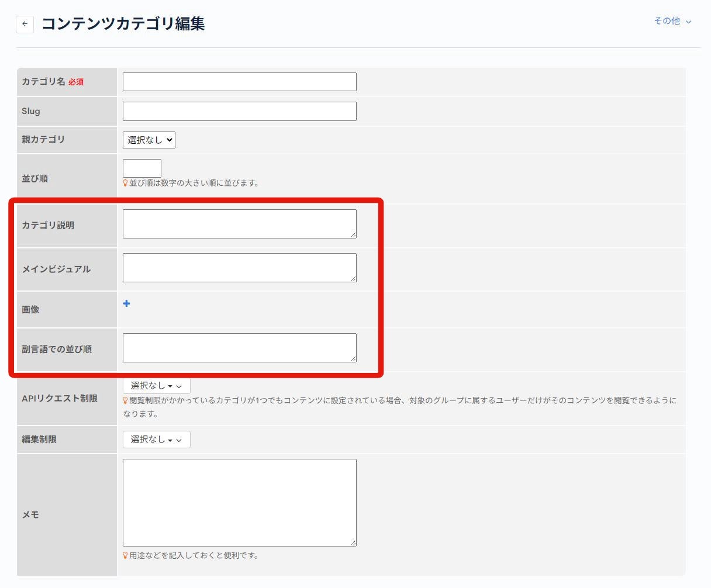Open the 編集制限 dropdown
The height and width of the screenshot is (588, 711).
(x=156, y=439)
